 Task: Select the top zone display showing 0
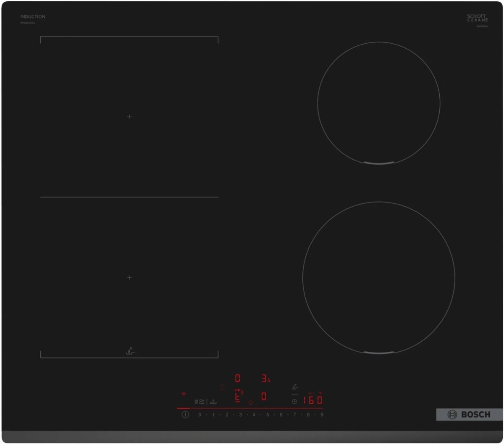pyautogui.click(x=238, y=378)
